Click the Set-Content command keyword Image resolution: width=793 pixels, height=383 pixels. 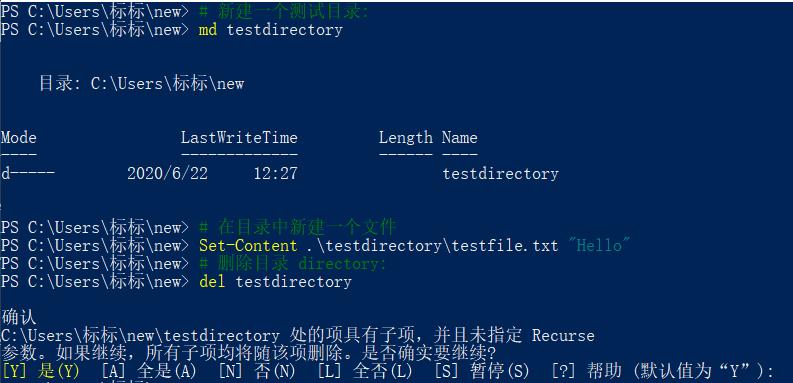[248, 246]
